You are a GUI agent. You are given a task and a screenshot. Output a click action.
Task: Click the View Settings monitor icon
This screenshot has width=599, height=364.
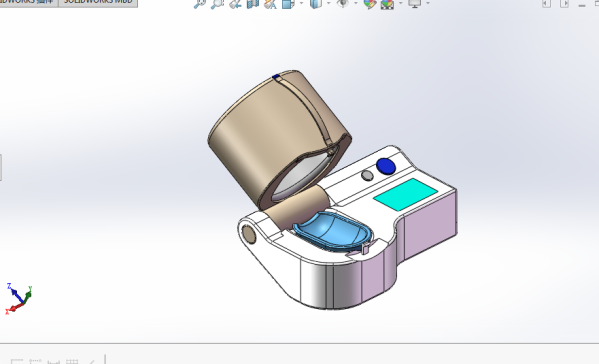click(414, 3)
